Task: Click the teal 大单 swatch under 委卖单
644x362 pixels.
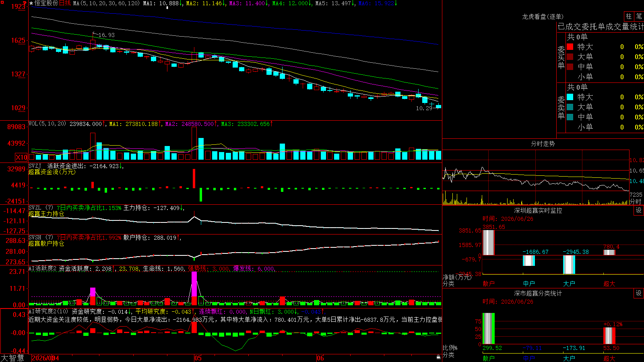Action: [x=570, y=107]
